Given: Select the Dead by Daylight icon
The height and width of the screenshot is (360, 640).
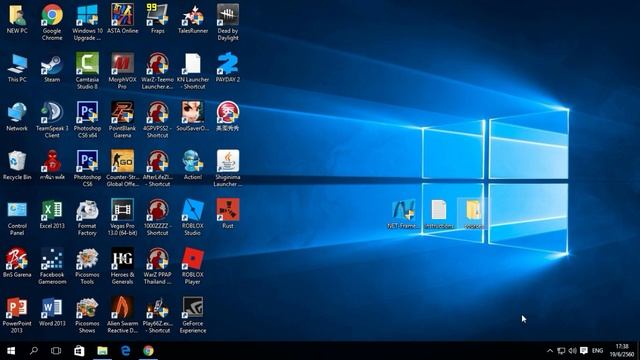Looking at the screenshot, I should coord(228,22).
